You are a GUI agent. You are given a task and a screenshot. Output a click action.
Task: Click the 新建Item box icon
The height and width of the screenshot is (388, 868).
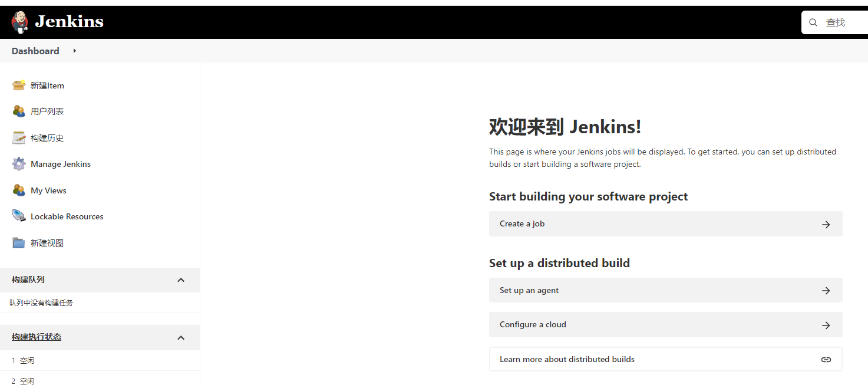point(19,86)
